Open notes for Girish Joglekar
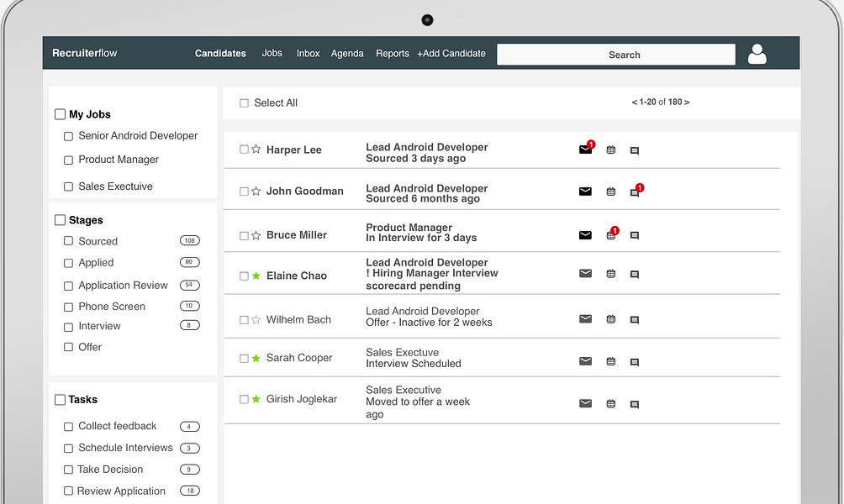 point(635,405)
